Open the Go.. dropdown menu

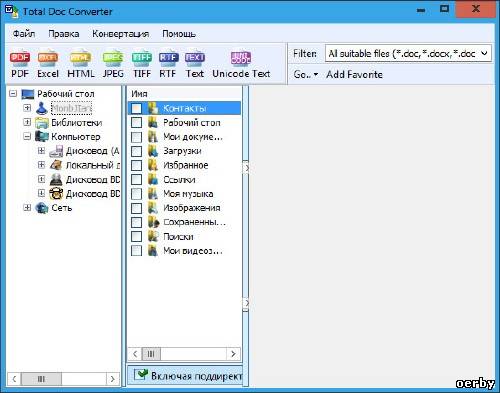click(305, 75)
